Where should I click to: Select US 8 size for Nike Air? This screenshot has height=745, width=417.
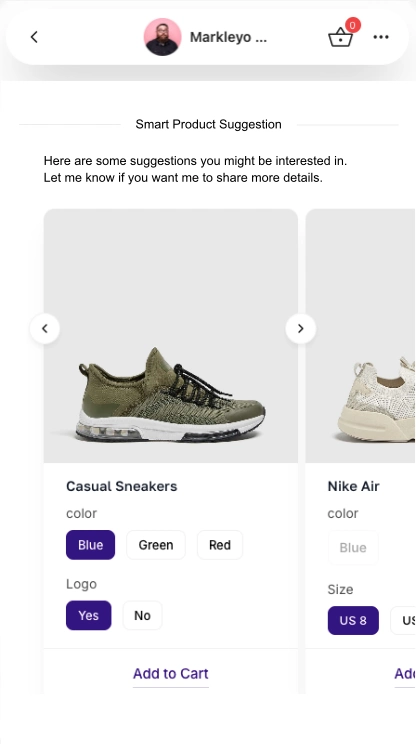click(353, 621)
